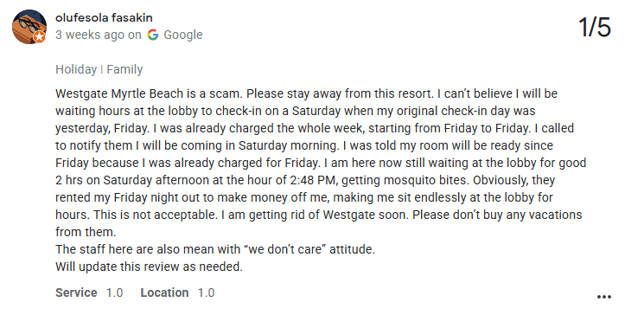Click the Google source text link
The image size is (644, 315).
tap(183, 35)
